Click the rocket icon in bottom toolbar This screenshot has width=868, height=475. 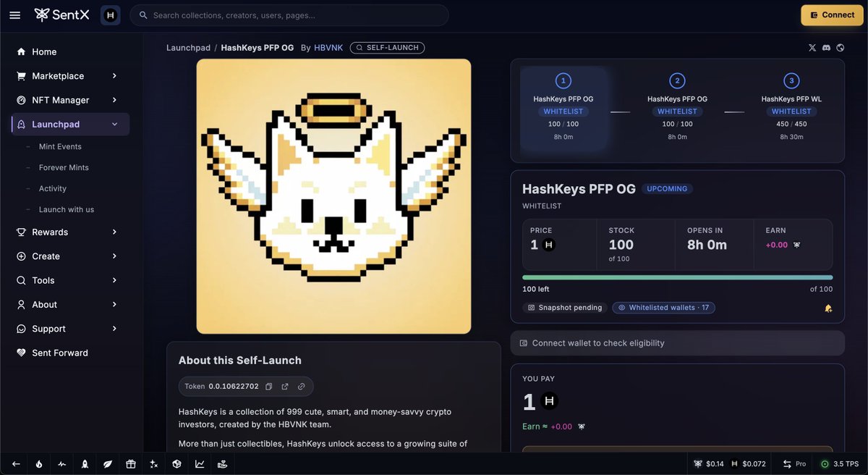coord(85,464)
